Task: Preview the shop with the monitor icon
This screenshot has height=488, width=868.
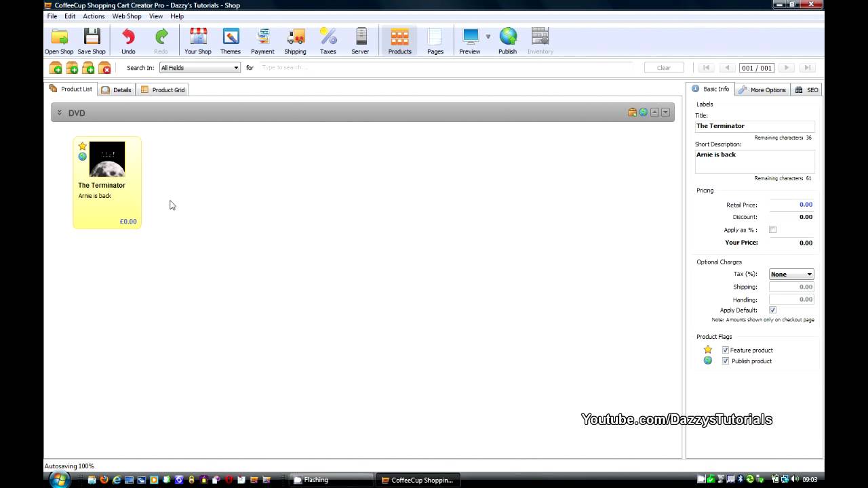Action: pos(470,41)
